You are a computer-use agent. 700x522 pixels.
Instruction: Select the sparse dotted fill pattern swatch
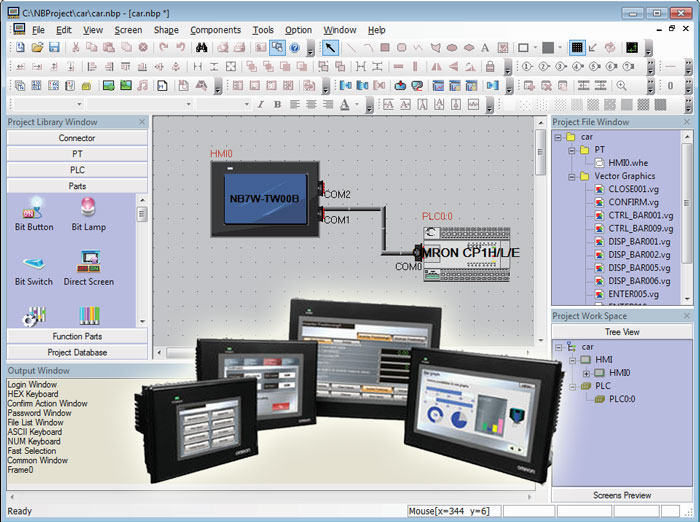(x=525, y=104)
